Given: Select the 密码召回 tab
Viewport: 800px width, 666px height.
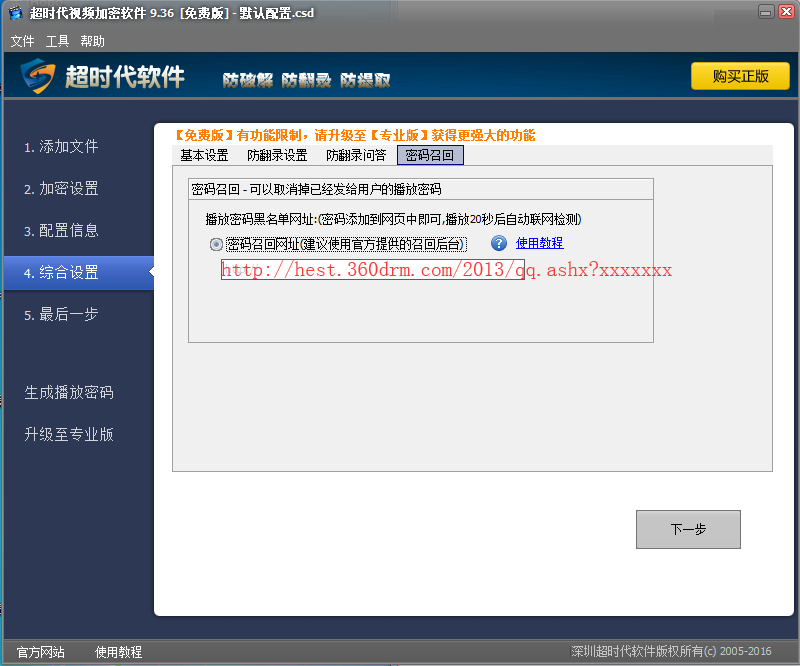Looking at the screenshot, I should 430,155.
